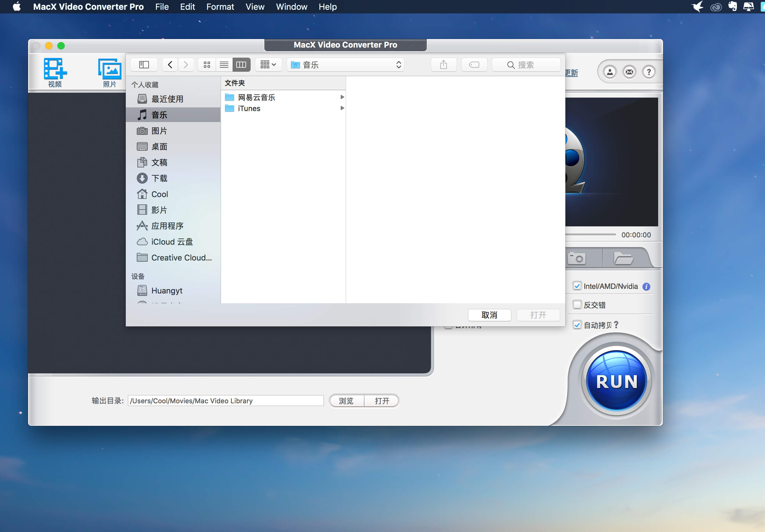Switch file dialog to list view
The width and height of the screenshot is (765, 532).
point(224,65)
